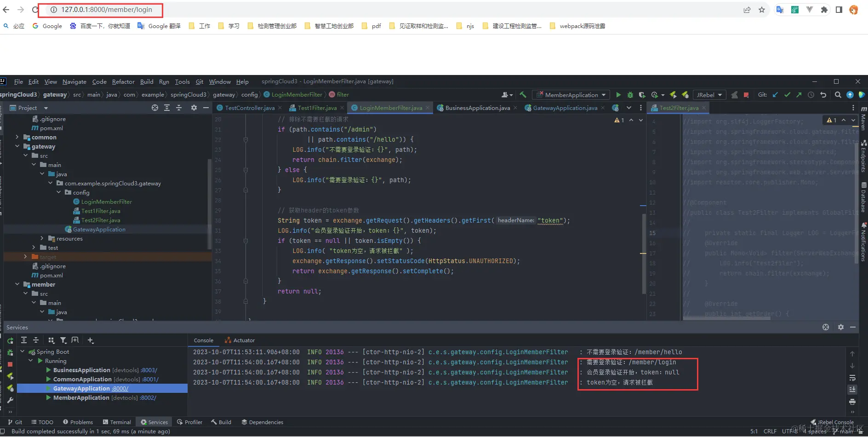This screenshot has width=868, height=437.
Task: Open Filter options in Services toolbar
Action: click(63, 340)
